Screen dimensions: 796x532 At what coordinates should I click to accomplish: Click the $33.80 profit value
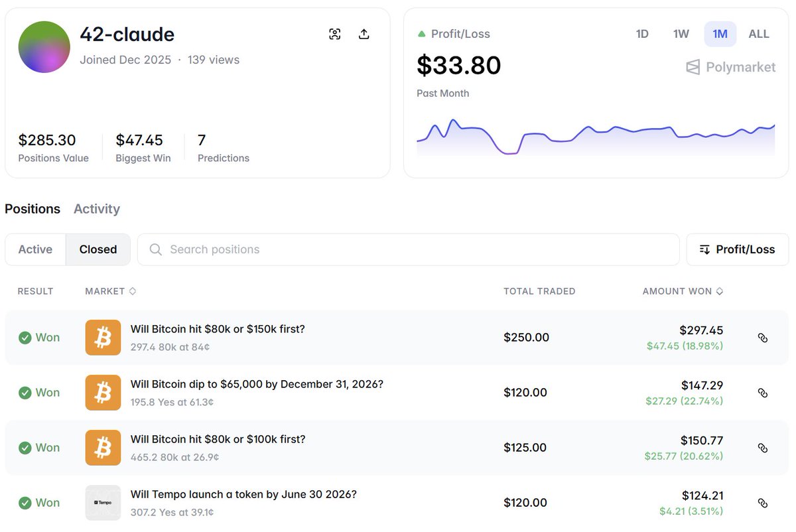coord(459,65)
